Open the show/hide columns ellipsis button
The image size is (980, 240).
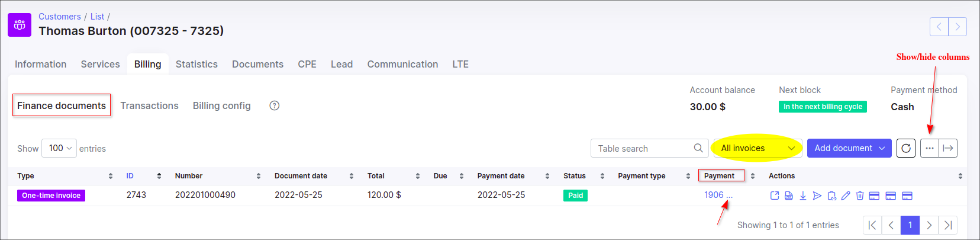tap(930, 148)
